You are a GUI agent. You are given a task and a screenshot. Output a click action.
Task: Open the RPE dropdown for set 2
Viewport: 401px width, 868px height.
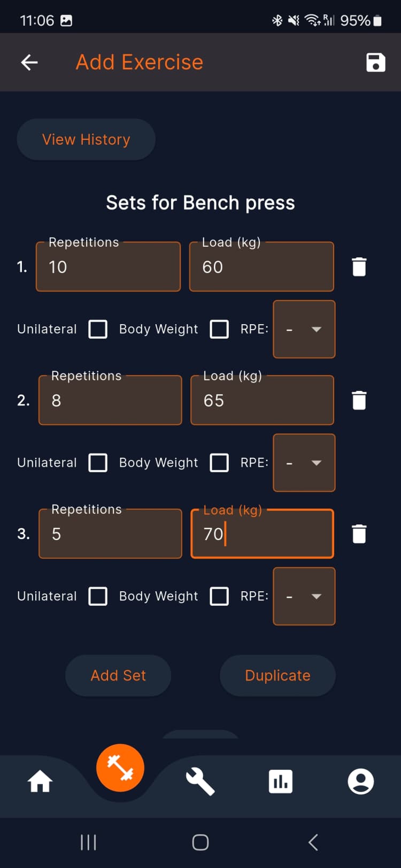[304, 463]
